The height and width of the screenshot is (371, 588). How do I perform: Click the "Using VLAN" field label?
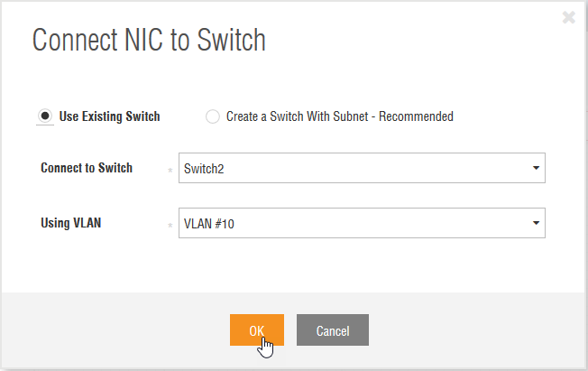[x=71, y=222]
